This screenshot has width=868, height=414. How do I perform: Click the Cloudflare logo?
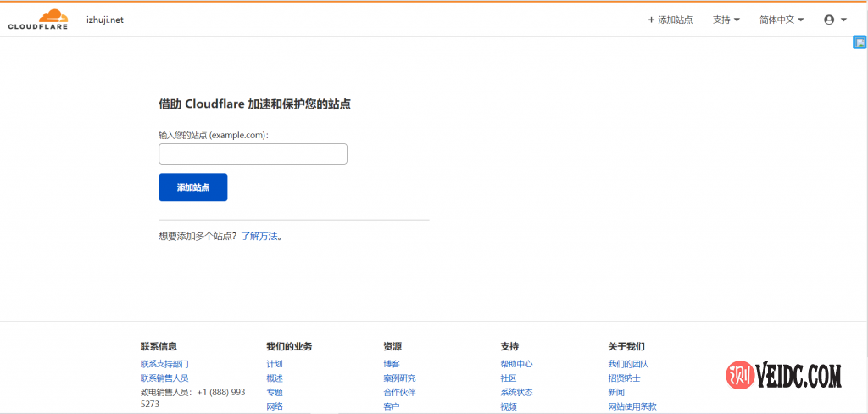(38, 20)
